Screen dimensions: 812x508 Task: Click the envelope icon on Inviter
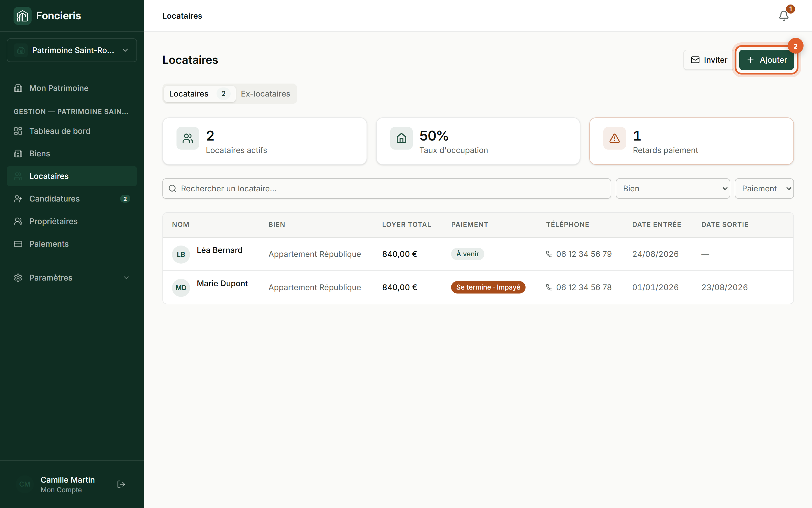[695, 60]
